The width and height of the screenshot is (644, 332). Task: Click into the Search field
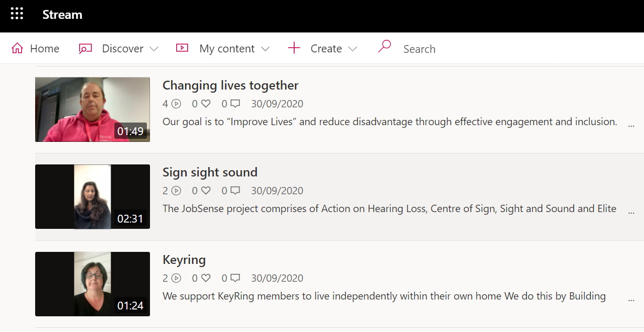(419, 49)
